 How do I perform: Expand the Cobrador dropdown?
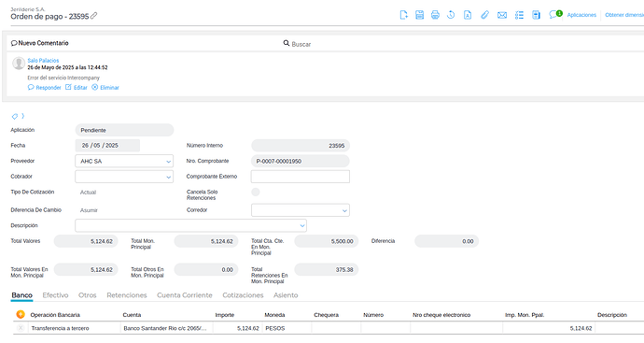[x=124, y=177]
